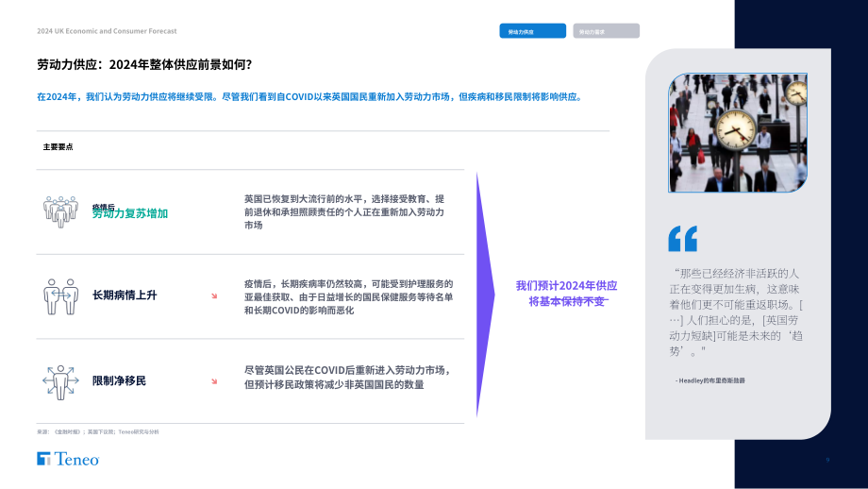Viewport: 868px width, 489px height.
Task: Switch to the grey 劳动力需求 tab
Action: (606, 31)
